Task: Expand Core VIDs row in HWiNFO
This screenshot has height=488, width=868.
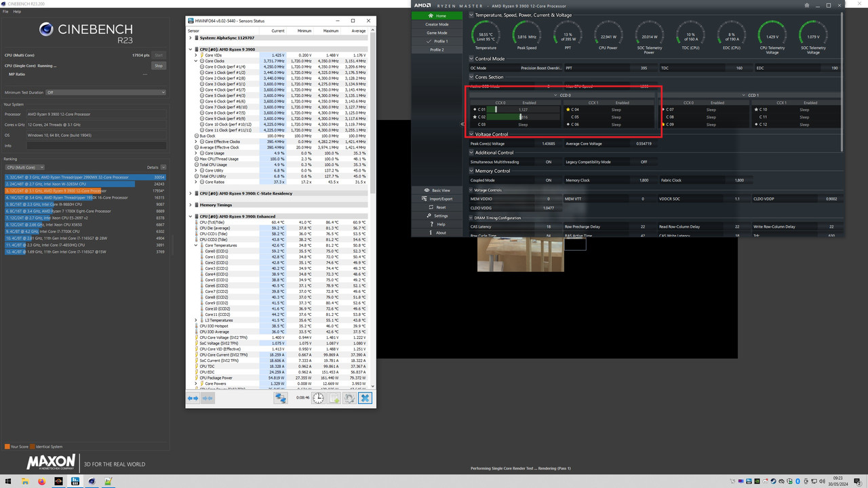Action: tap(196, 55)
